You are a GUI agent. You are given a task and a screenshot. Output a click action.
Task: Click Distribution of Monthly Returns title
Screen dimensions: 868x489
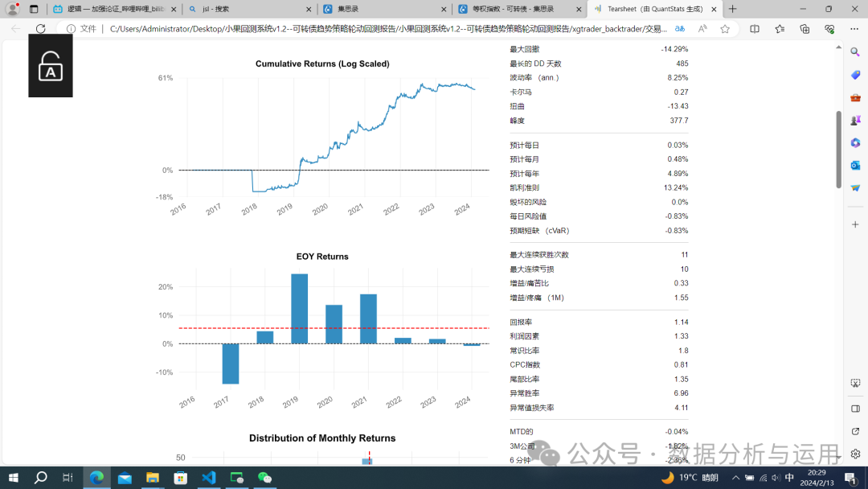click(x=322, y=438)
